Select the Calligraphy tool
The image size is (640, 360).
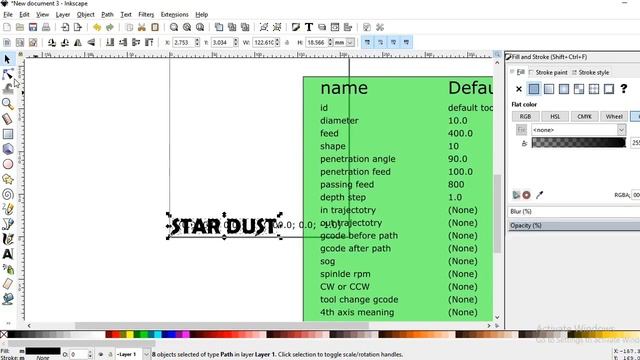point(7,239)
